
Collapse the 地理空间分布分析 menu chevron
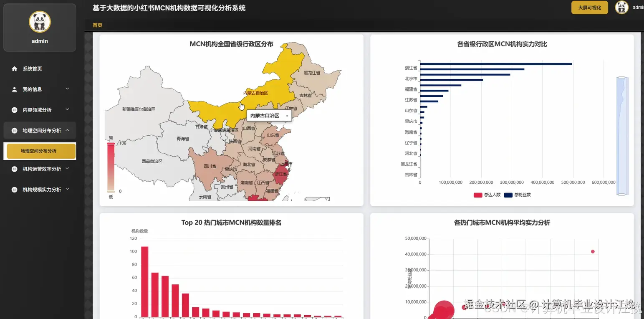tap(67, 130)
